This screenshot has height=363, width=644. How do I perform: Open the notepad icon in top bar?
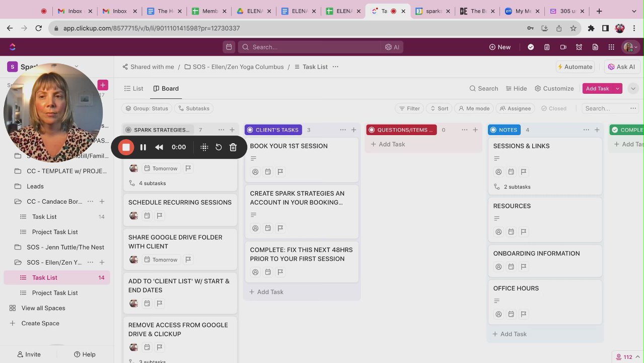tap(547, 47)
